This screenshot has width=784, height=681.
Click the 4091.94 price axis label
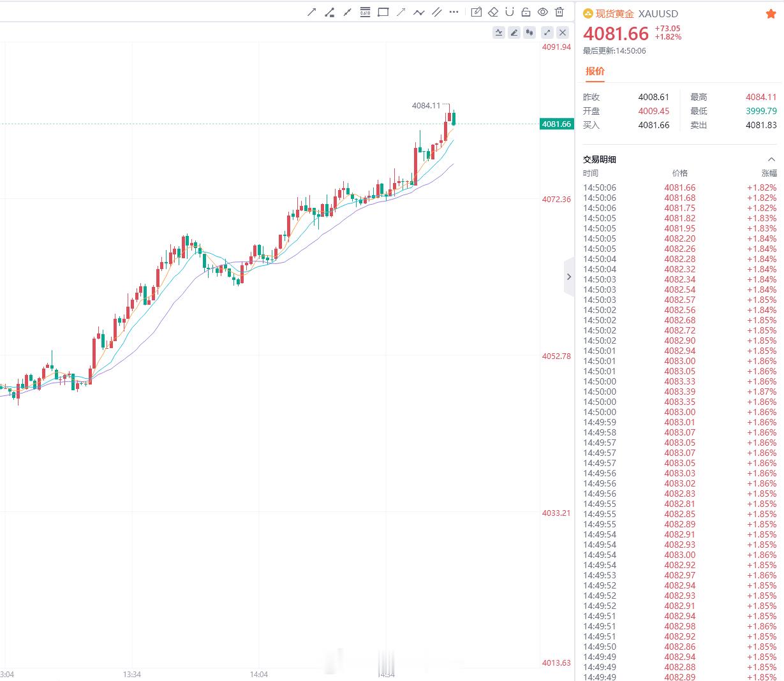(556, 47)
